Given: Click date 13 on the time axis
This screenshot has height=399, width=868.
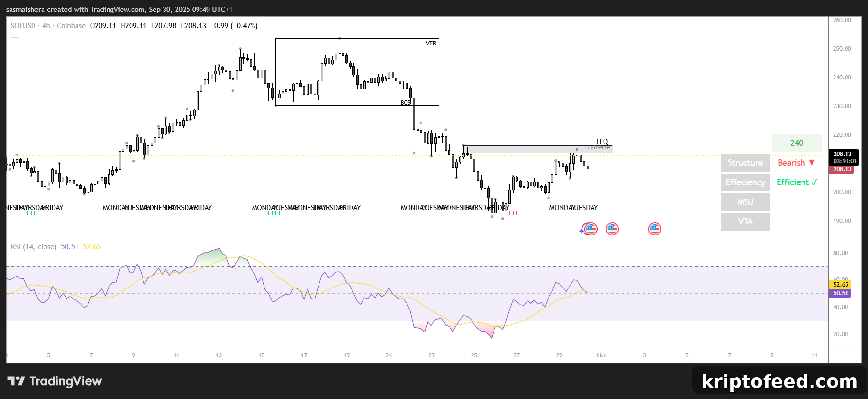Looking at the screenshot, I should 219,355.
